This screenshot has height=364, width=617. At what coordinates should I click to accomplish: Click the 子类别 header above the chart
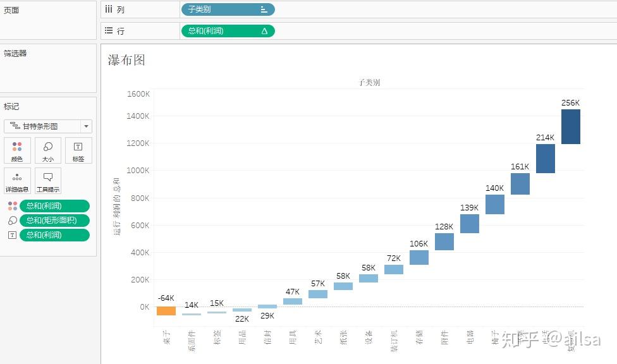click(369, 82)
